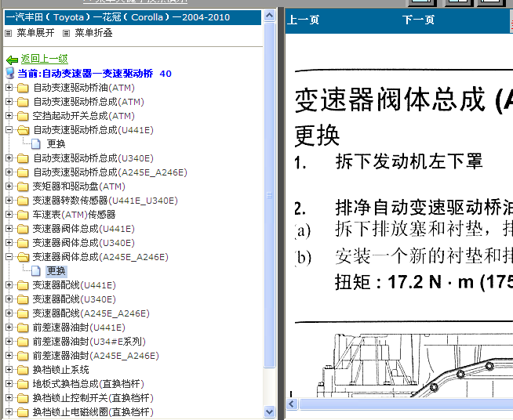The width and height of the screenshot is (513, 420).
Task: Click folder icon of 地板式换档总成(直换档杆)
Action: 23,384
